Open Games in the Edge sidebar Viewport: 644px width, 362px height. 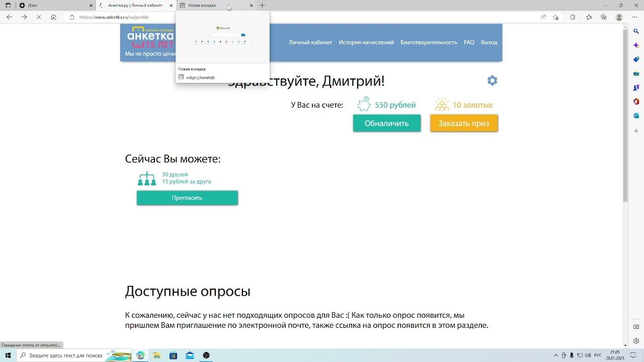tap(636, 87)
